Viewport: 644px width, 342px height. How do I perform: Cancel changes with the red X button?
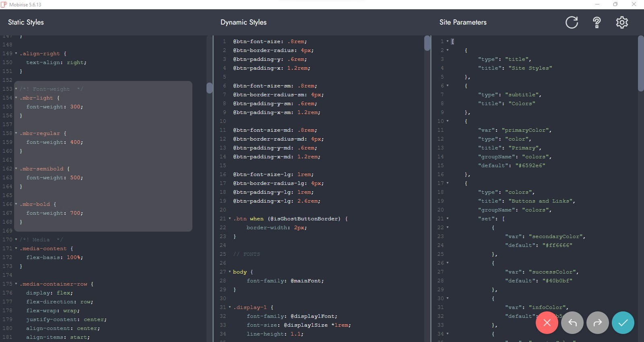tap(547, 323)
